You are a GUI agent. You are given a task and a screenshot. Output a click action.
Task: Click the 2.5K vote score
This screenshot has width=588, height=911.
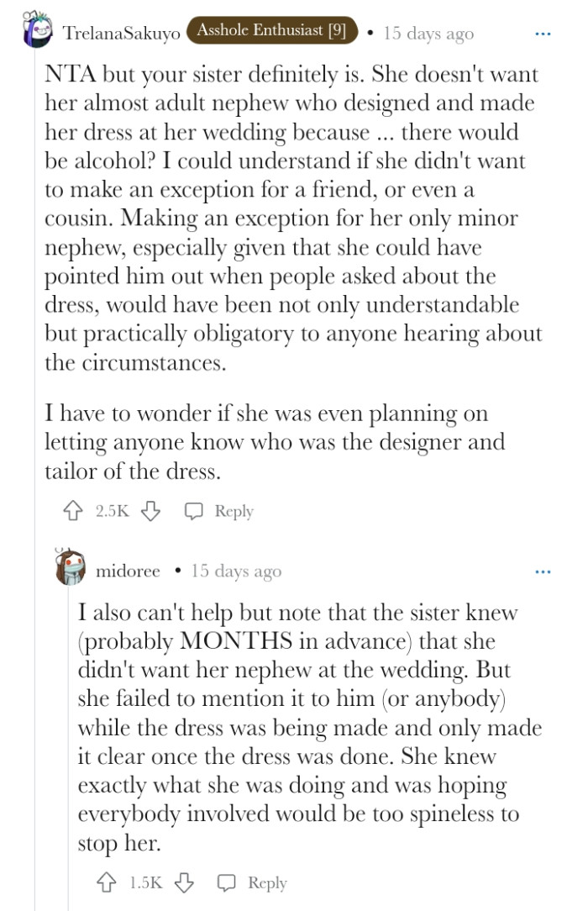click(112, 511)
